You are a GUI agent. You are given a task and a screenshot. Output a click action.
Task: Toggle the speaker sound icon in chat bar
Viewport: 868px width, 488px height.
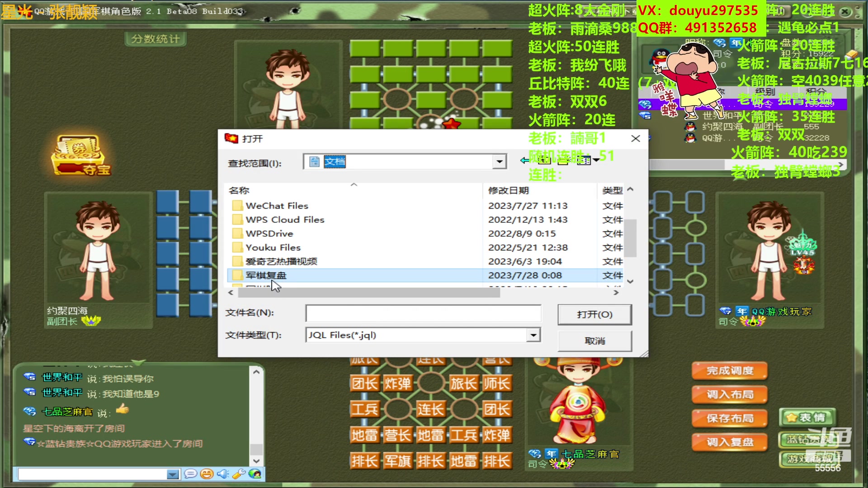pyautogui.click(x=222, y=474)
